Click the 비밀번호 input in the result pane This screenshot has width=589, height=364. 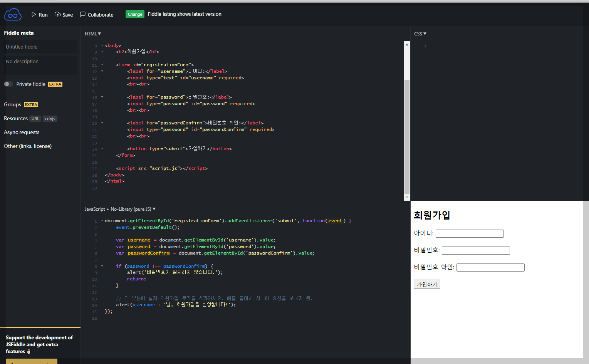(x=476, y=250)
